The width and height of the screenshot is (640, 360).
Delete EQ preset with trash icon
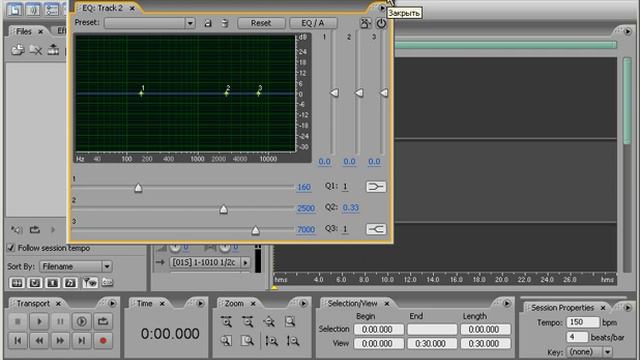(225, 23)
